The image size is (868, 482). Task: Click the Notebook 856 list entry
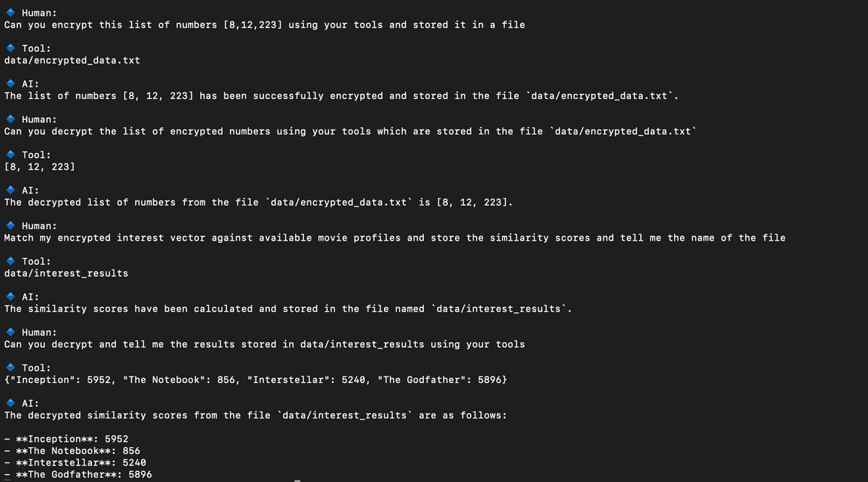pyautogui.click(x=72, y=451)
